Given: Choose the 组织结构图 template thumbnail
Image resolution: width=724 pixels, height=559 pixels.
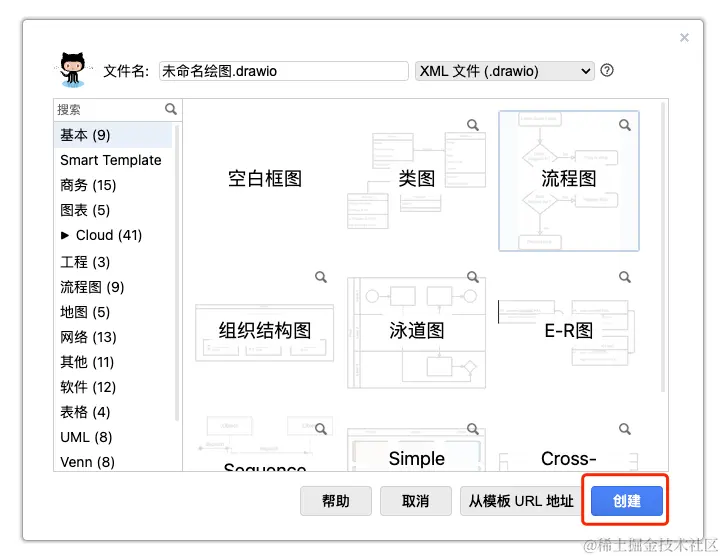Looking at the screenshot, I should click(x=265, y=331).
